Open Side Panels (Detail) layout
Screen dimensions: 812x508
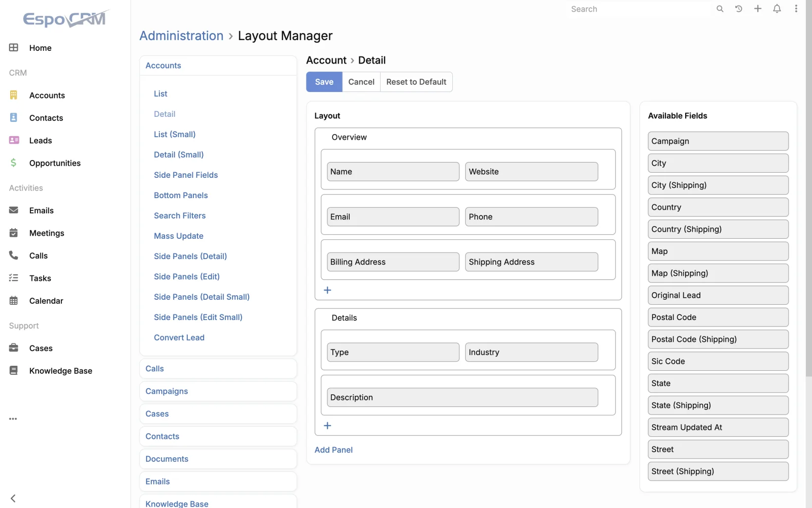[x=190, y=256]
